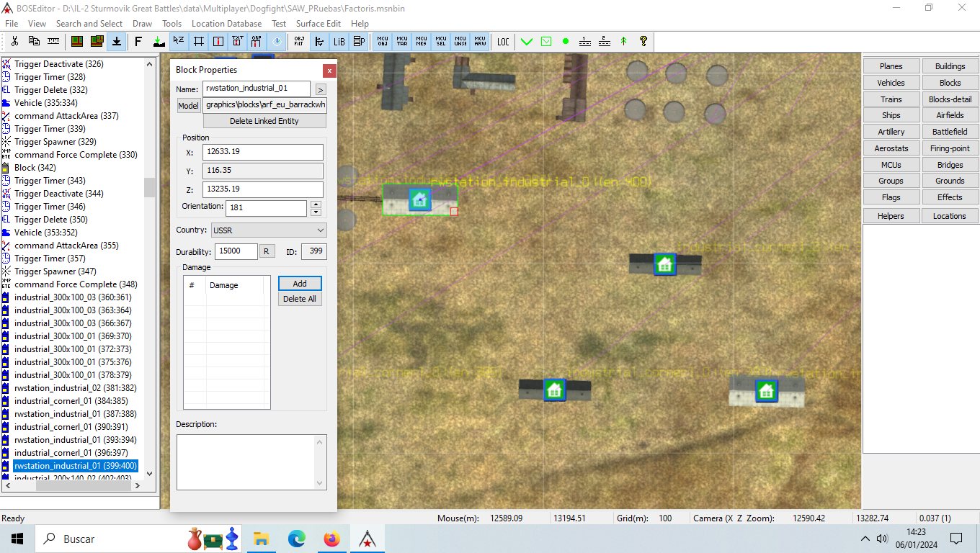Viewport: 980px width, 553px height.
Task: Decrease Orientation with the down spinner
Action: (x=316, y=212)
